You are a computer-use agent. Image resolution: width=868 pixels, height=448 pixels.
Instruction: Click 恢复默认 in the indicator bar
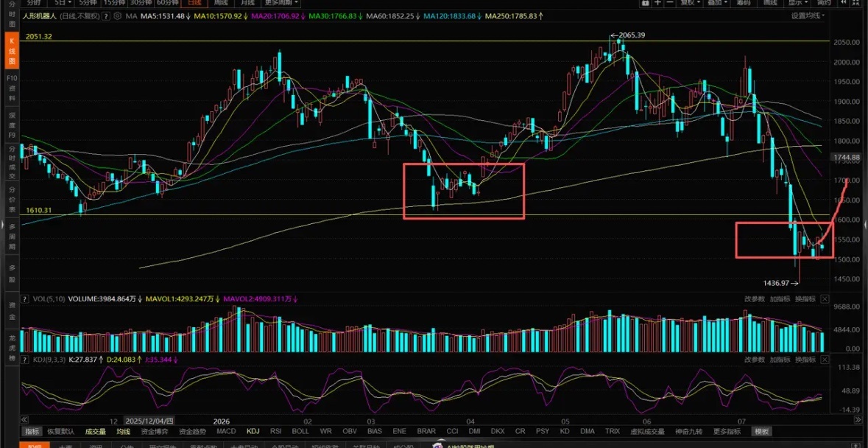[61, 431]
